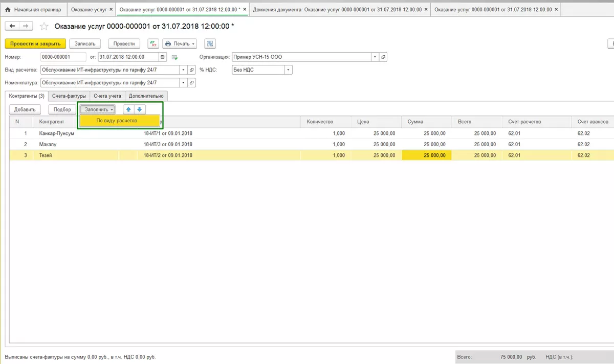Expand the Организация dropdown list

tap(375, 57)
